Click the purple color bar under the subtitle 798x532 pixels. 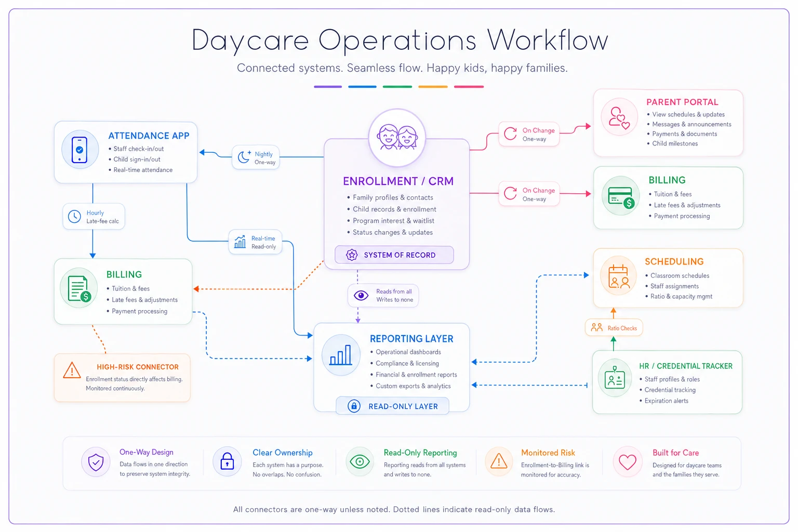point(328,87)
